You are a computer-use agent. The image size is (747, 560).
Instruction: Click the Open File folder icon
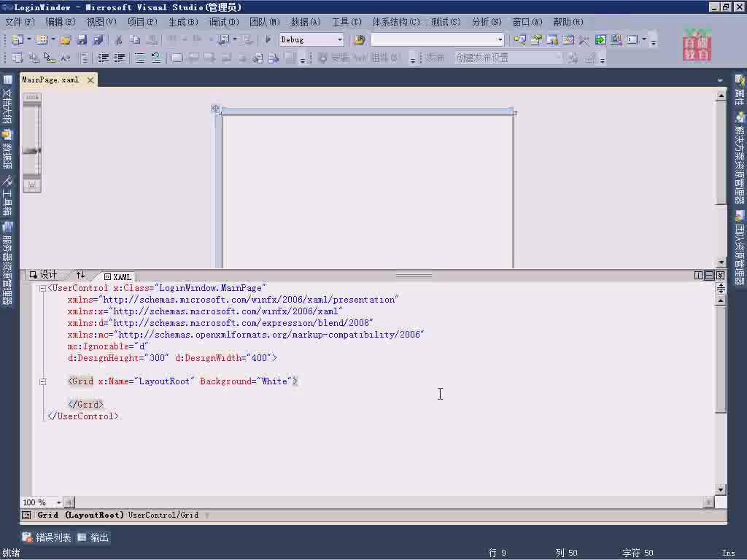pyautogui.click(x=65, y=40)
